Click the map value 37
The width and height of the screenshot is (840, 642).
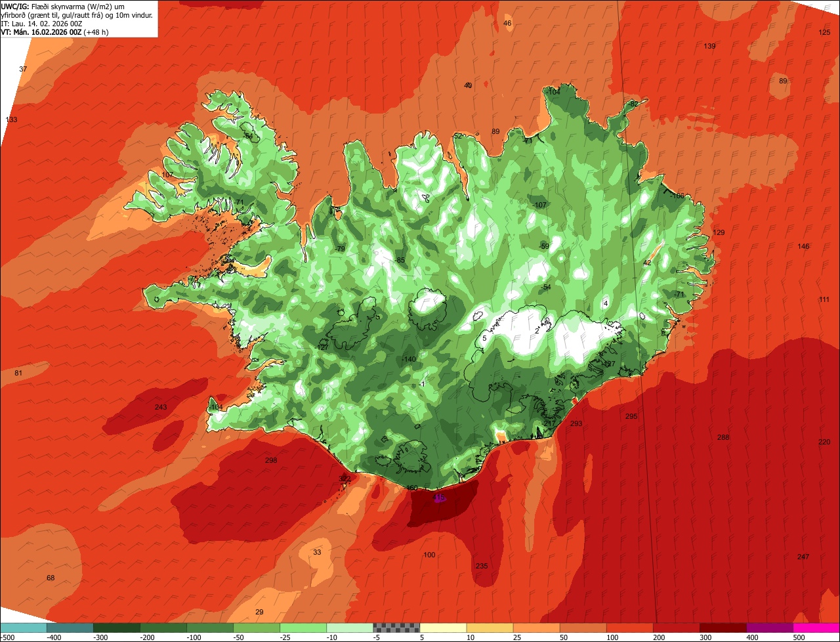[x=23, y=69]
